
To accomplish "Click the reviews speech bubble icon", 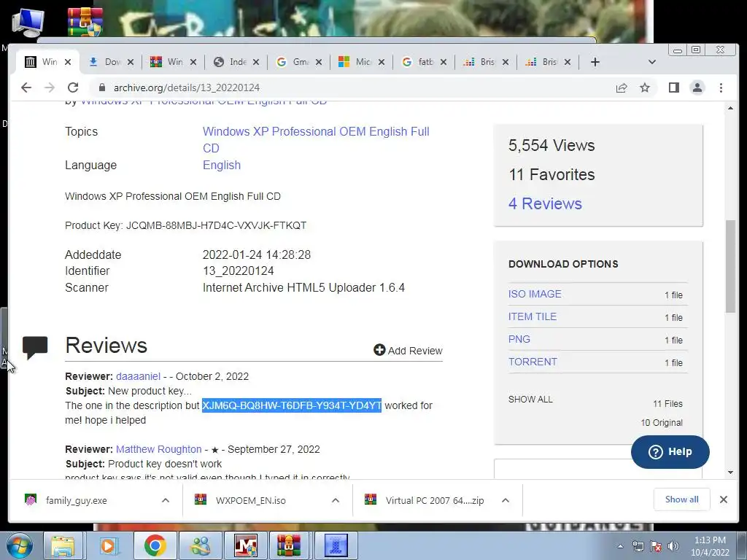I will 35,347.
